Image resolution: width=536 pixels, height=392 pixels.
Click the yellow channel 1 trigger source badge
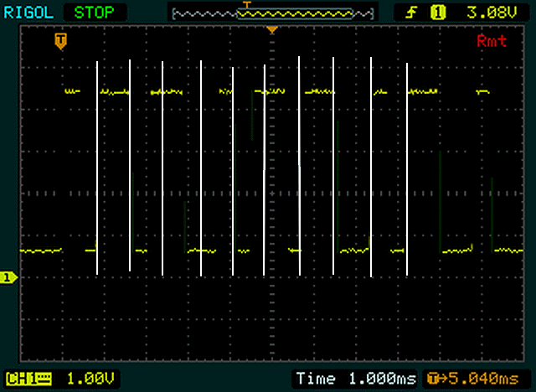[x=438, y=13]
